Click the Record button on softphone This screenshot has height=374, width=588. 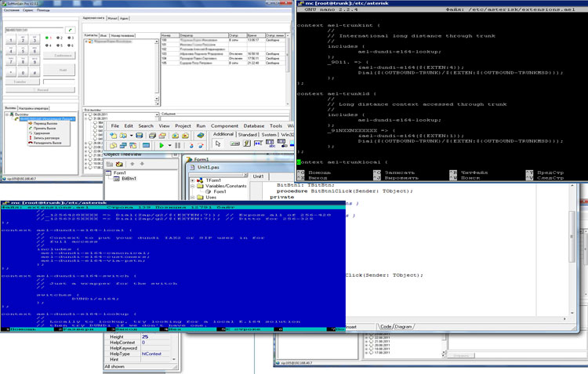tap(41, 89)
